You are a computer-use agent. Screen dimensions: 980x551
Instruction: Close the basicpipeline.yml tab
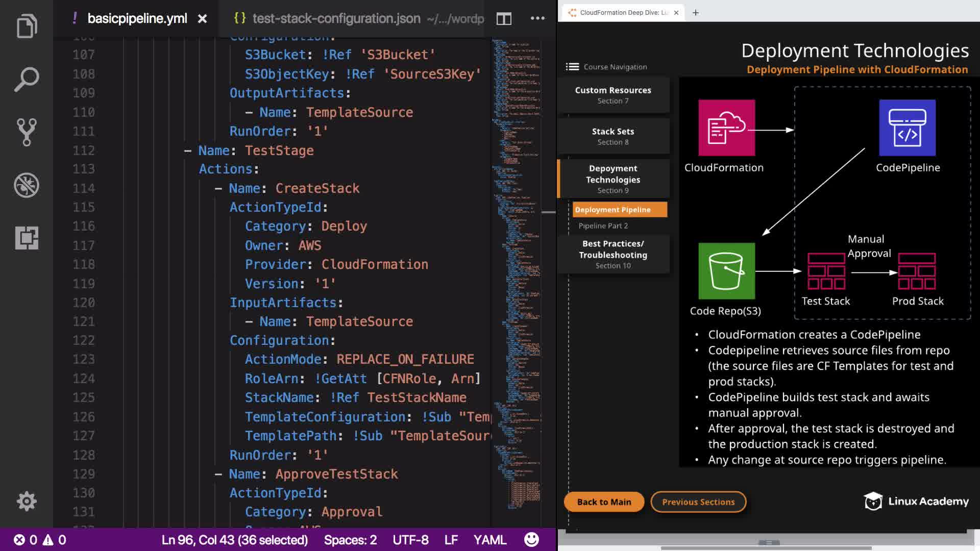coord(202,19)
